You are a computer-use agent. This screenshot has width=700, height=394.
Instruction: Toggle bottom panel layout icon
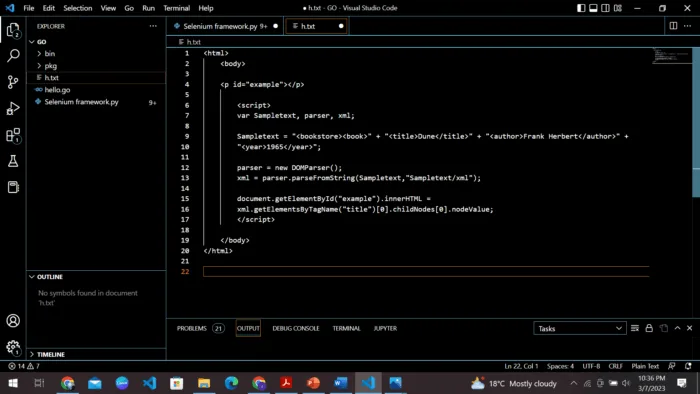(593, 8)
